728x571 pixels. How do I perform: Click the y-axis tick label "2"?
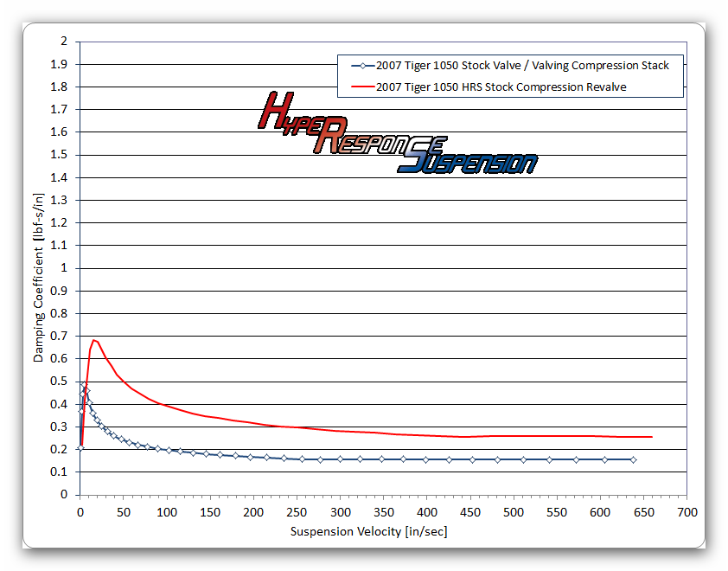(64, 42)
